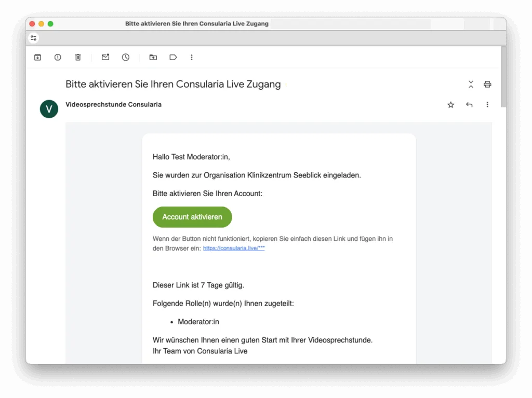Open the labels tag icon
Viewport: 532px width, 398px height.
pyautogui.click(x=173, y=57)
